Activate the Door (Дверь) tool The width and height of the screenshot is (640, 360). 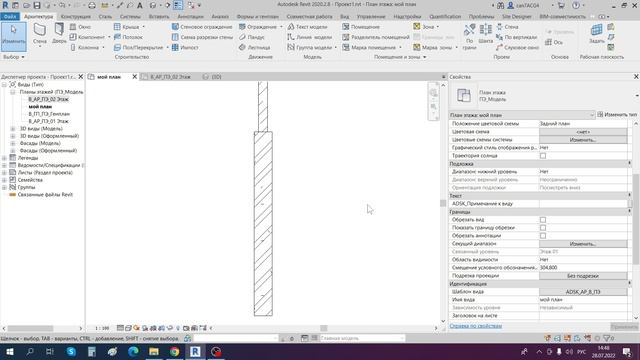[59, 33]
